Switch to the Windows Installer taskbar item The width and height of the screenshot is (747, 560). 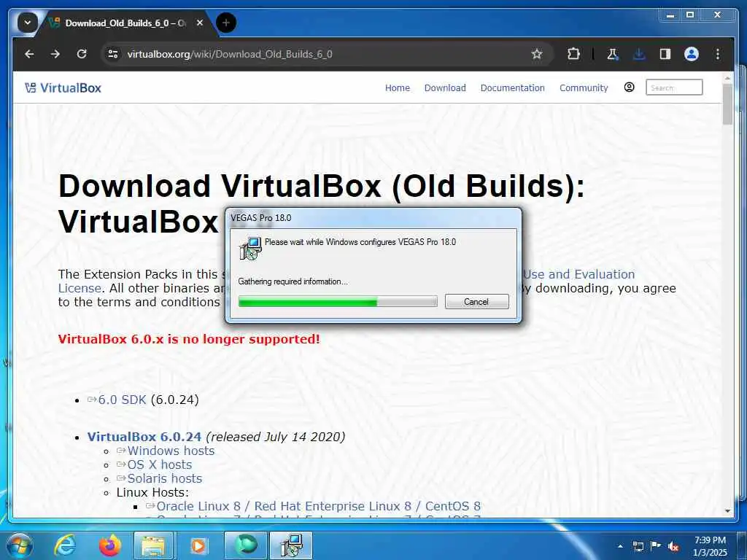pos(291,545)
